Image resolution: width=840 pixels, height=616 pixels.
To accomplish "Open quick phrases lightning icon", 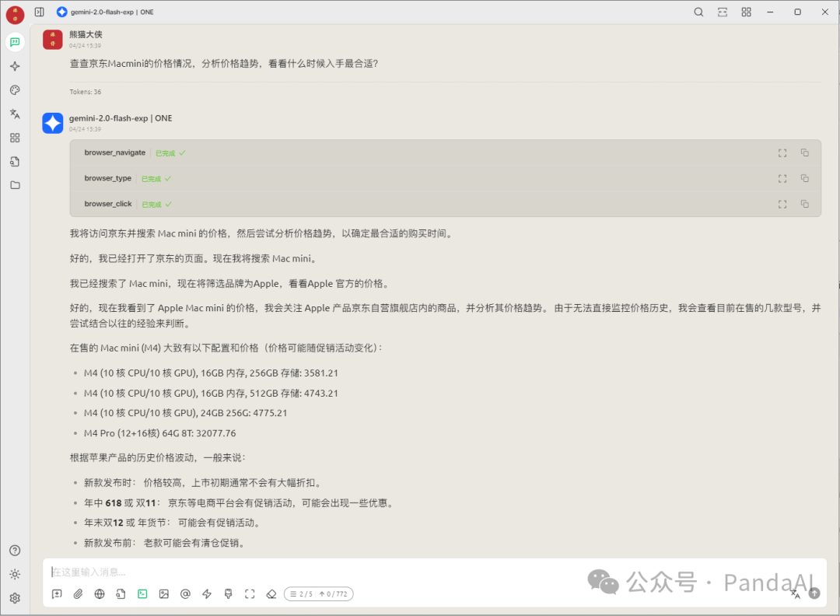I will 207,594.
